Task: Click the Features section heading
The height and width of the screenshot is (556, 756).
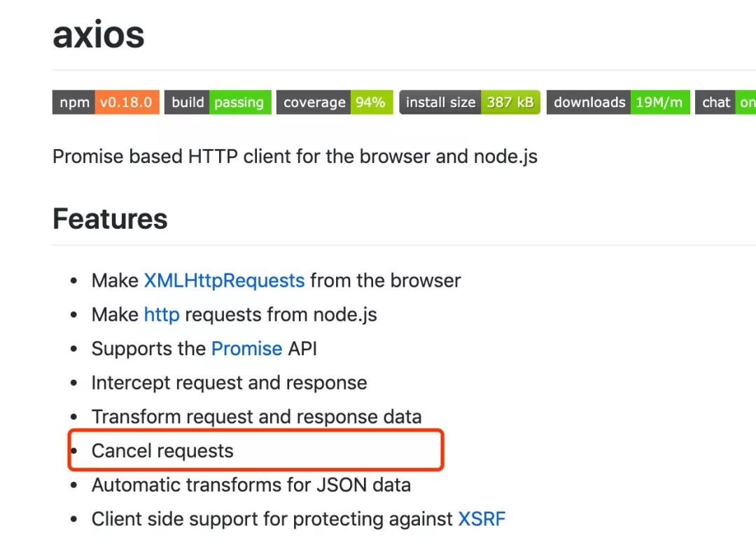Action: (x=110, y=219)
